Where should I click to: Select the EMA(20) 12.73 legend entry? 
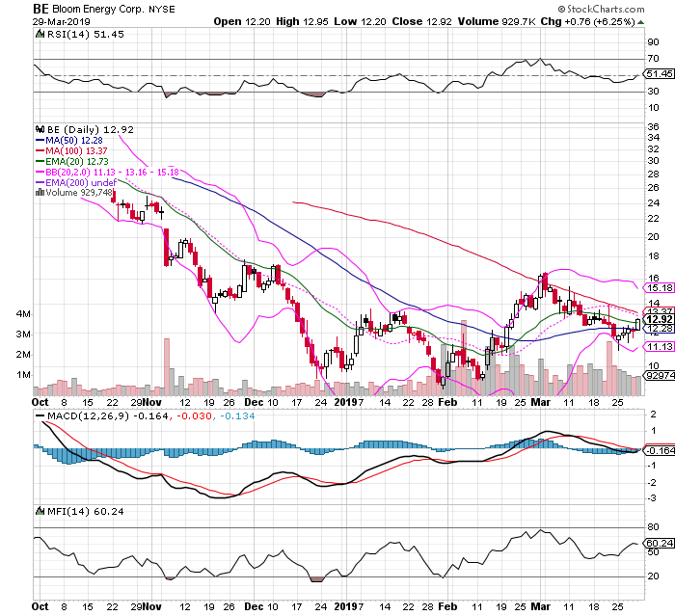(72, 161)
